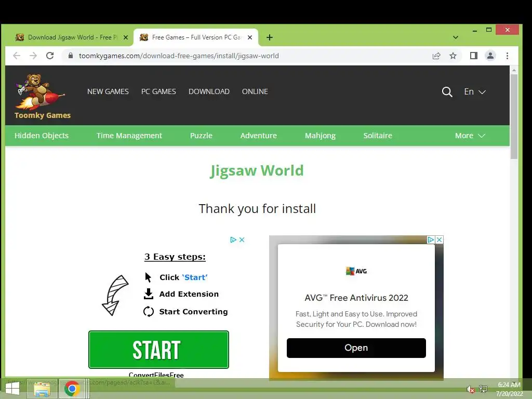The width and height of the screenshot is (532, 399).
Task: Expand the En language dropdown
Action: 475,91
